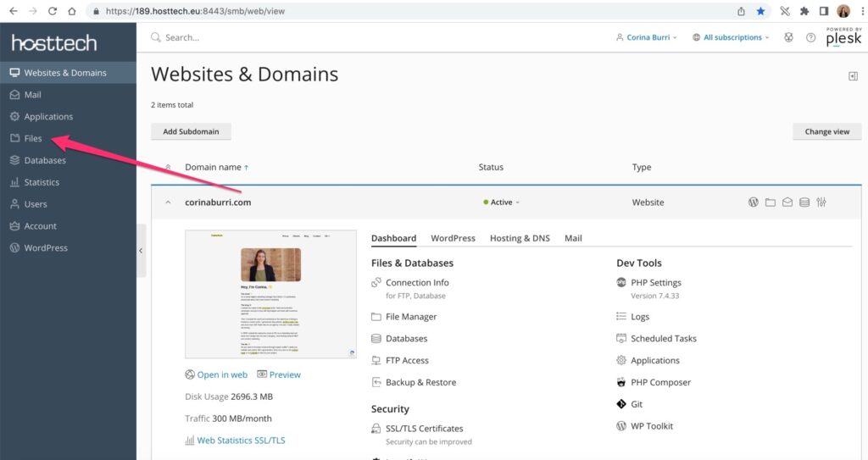Reload the page in browser
The image size is (868, 460).
coord(52,11)
